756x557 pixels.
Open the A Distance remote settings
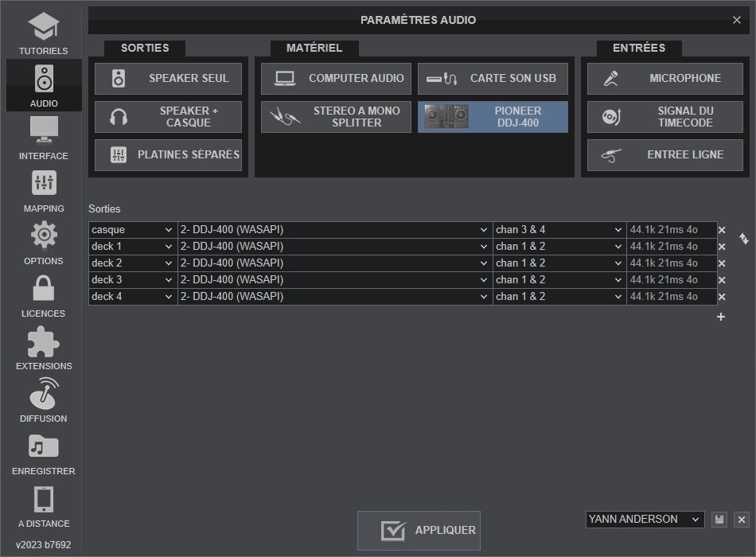[43, 506]
